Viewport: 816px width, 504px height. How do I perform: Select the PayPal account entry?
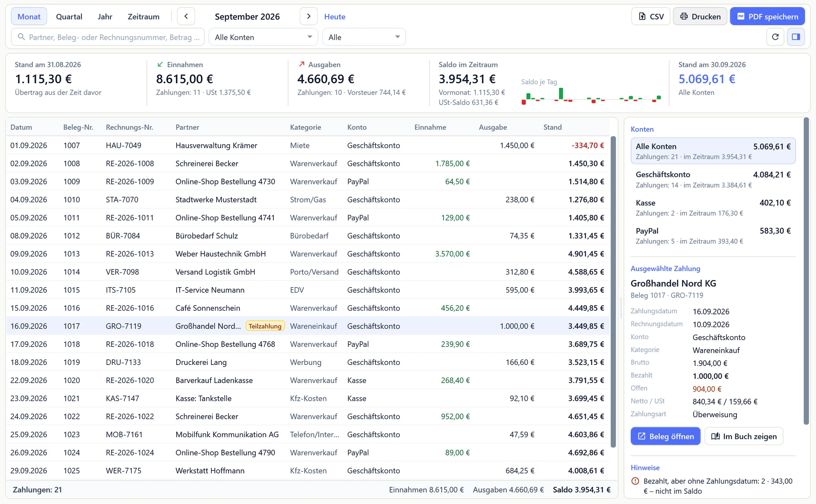(713, 236)
